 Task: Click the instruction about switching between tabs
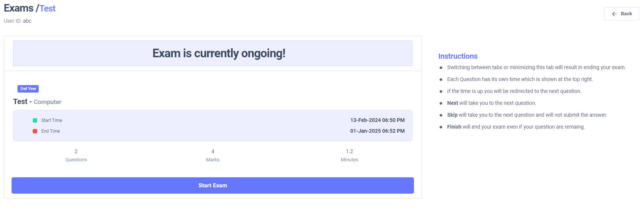[x=536, y=67]
